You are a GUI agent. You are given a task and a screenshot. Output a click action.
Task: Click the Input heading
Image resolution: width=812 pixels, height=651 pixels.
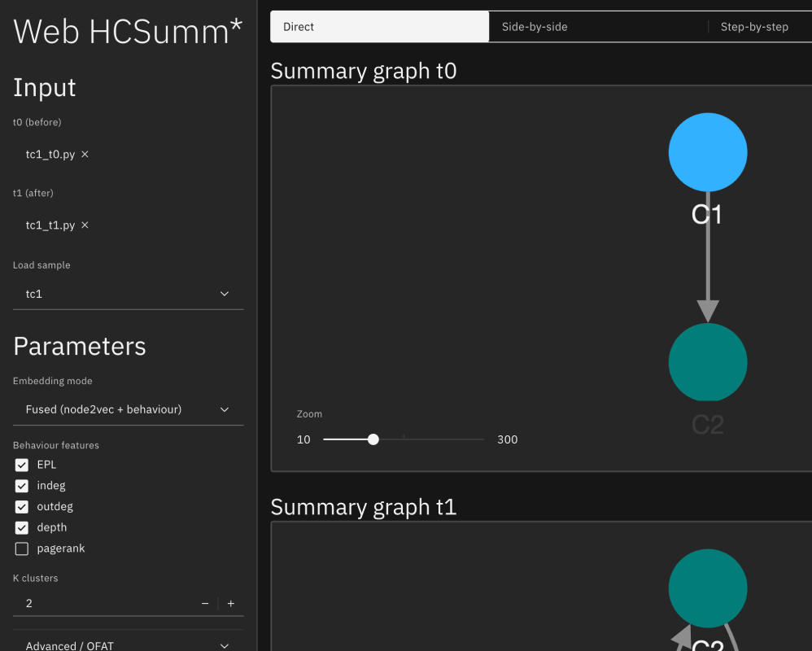tap(45, 87)
